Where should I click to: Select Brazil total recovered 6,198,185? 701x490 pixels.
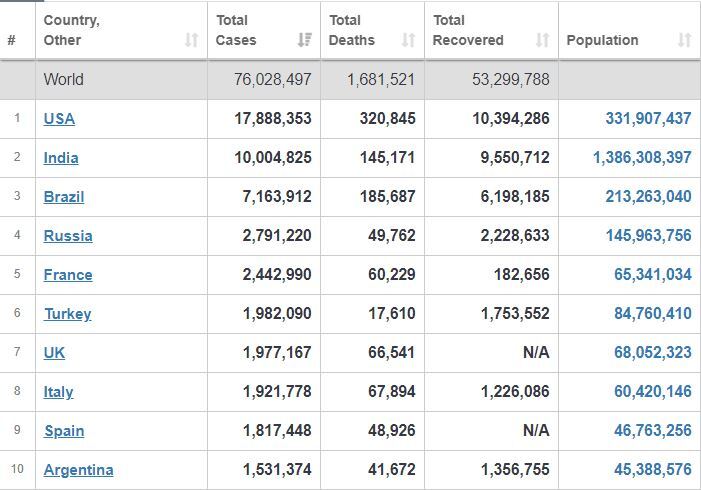(515, 196)
